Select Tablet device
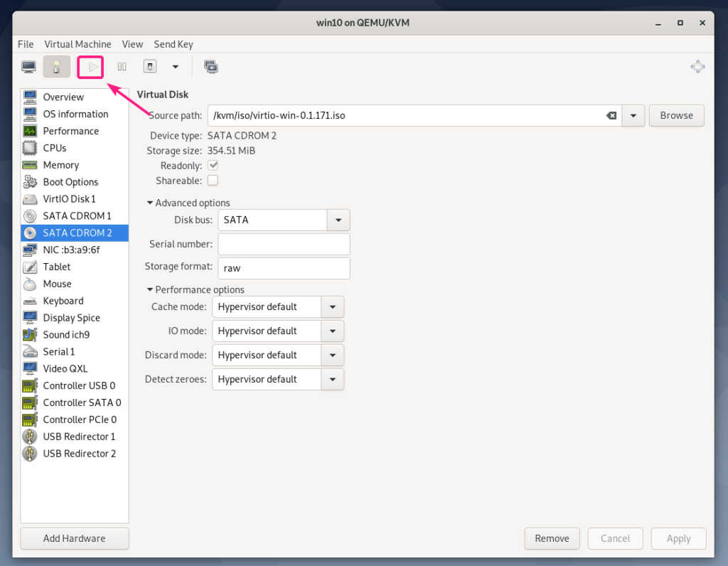Screen dimensions: 728x566 tap(74, 267)
